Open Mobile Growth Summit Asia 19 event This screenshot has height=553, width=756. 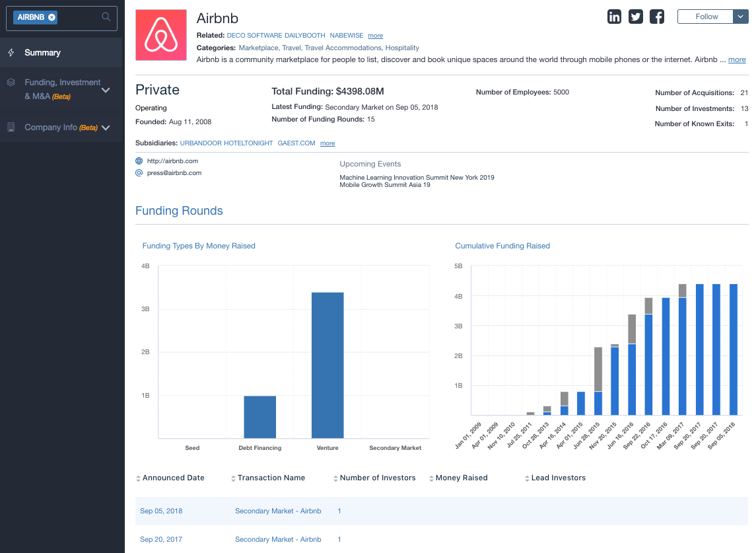click(x=385, y=185)
